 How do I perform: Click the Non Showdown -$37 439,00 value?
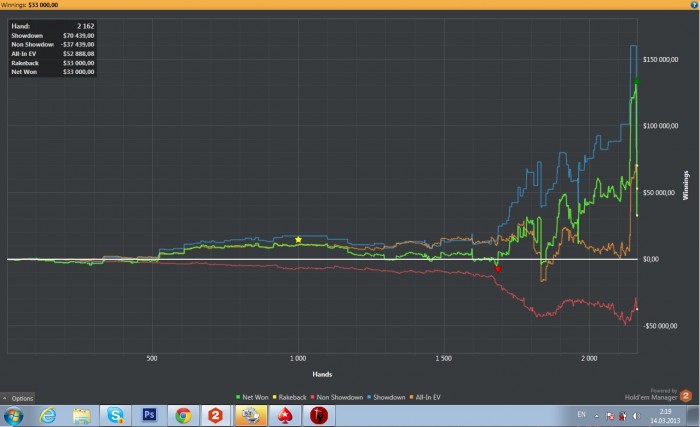[77, 45]
